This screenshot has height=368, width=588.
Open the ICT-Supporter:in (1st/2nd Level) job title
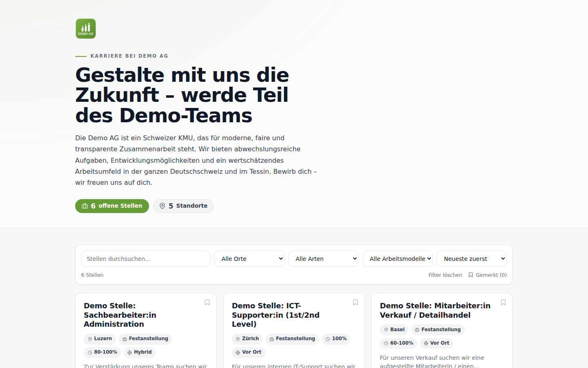point(276,315)
